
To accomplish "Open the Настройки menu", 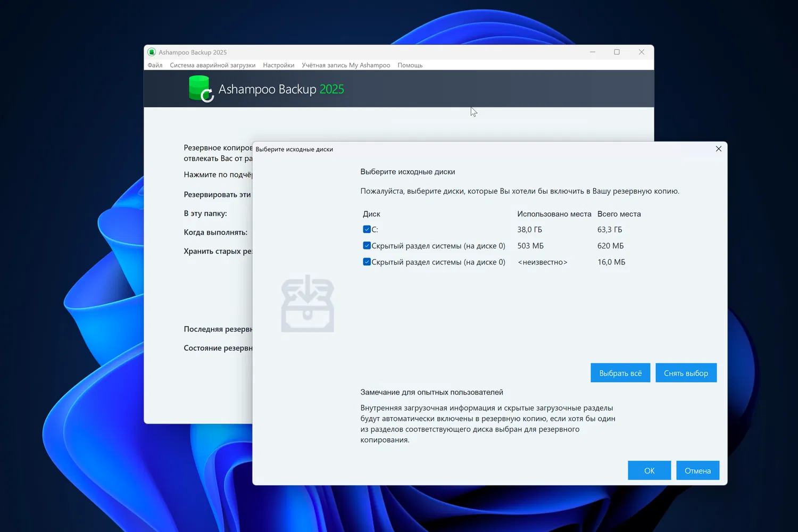I will pos(279,65).
